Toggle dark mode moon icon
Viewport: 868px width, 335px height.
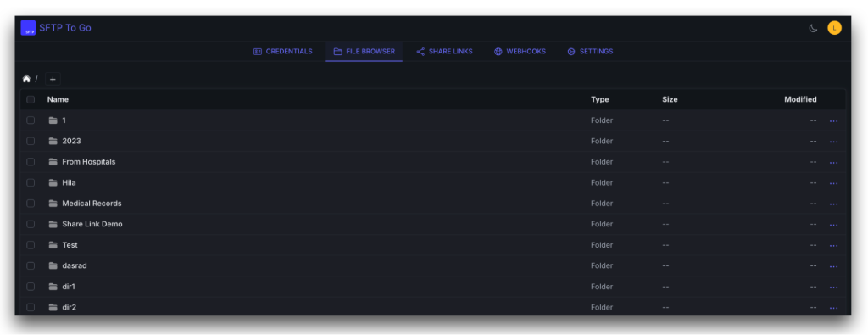click(813, 28)
